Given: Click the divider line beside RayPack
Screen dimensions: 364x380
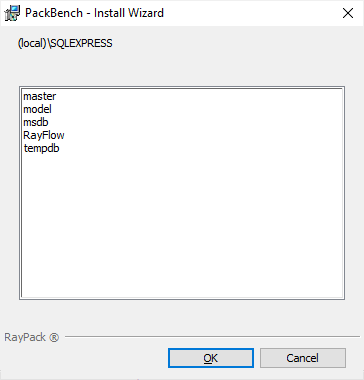Looking at the screenshot, I should pyautogui.click(x=212, y=337).
